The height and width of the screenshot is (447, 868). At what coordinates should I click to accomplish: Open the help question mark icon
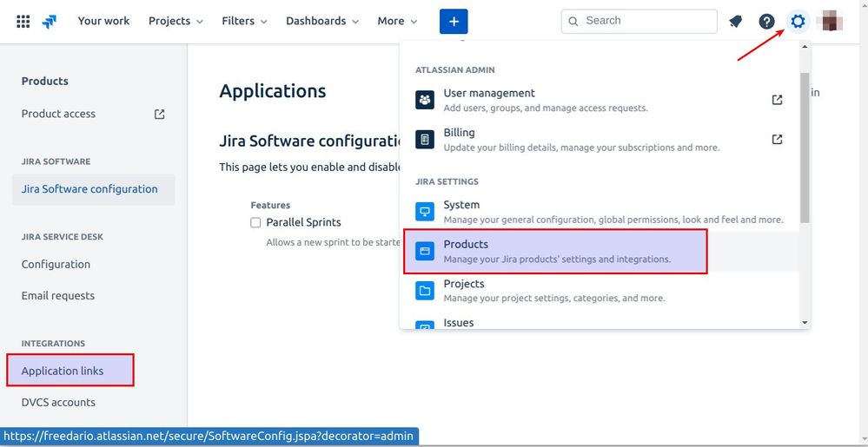766,22
